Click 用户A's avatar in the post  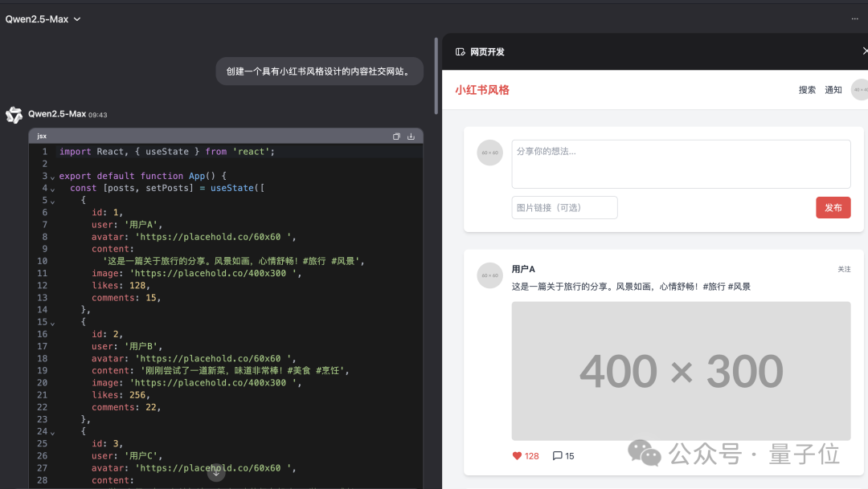click(x=489, y=275)
